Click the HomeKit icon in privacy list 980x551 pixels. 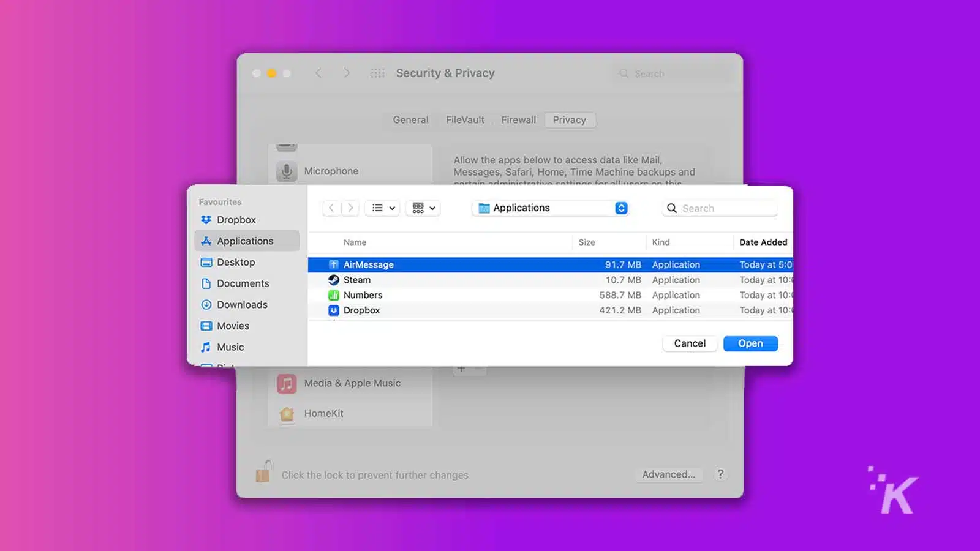tap(287, 414)
